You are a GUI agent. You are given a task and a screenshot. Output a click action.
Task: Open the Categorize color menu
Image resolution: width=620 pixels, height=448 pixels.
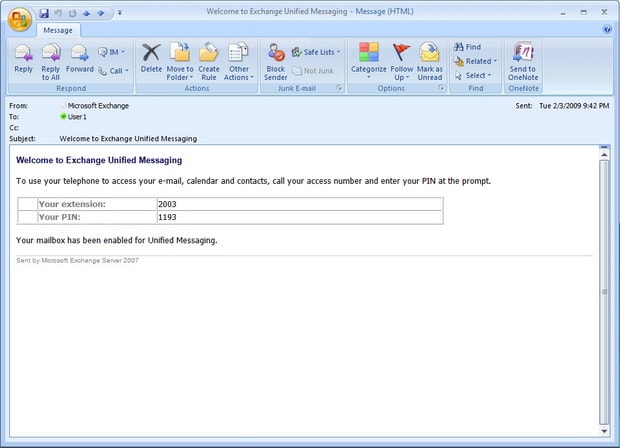[369, 61]
